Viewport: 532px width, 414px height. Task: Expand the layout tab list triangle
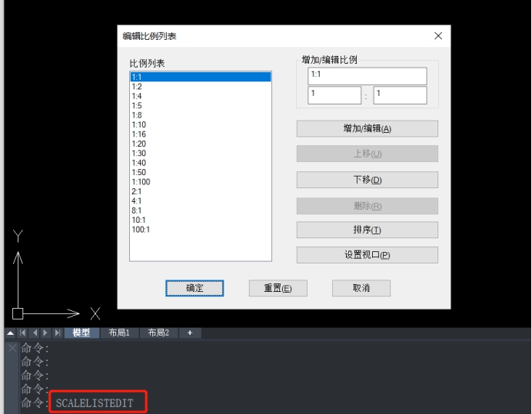click(10, 333)
